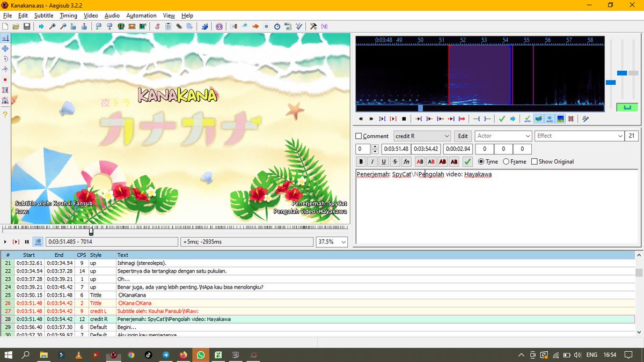Select the rectangular Clip video tool
This screenshot has width=644, height=362.
click(5, 90)
